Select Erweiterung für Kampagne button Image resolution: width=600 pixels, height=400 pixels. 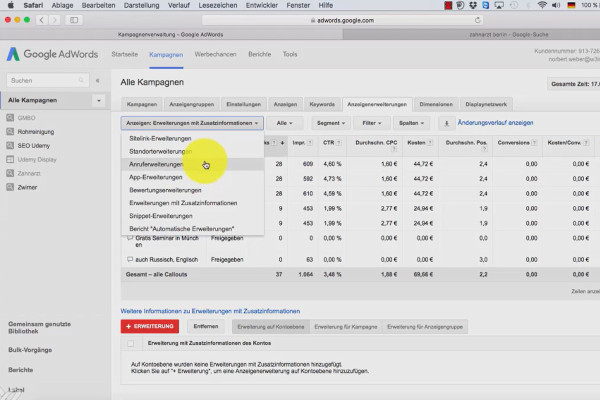click(x=346, y=327)
